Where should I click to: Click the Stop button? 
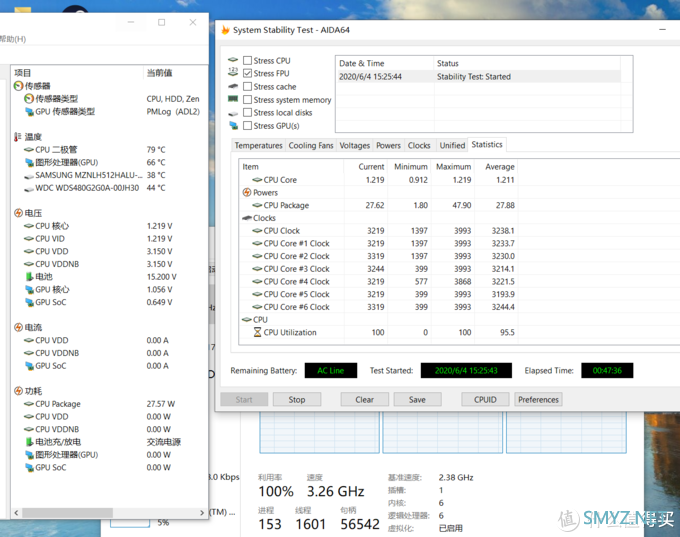click(x=297, y=399)
